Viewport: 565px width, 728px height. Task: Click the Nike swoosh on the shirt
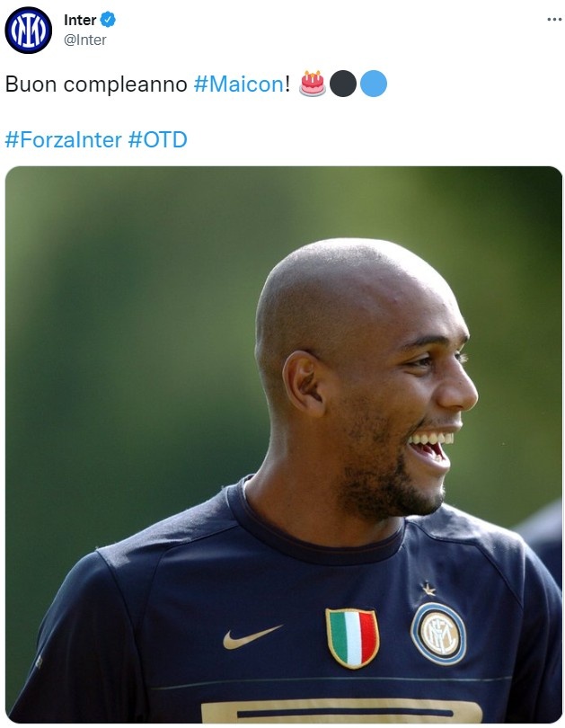coord(252,636)
